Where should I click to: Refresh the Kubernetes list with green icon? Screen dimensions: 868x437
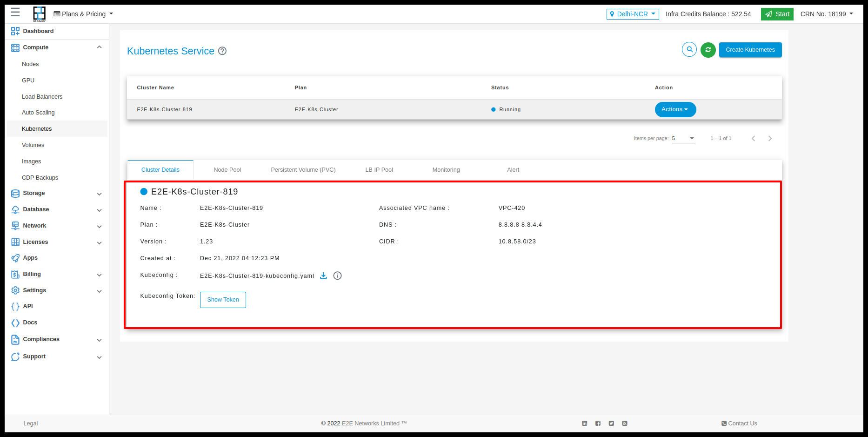[708, 50]
